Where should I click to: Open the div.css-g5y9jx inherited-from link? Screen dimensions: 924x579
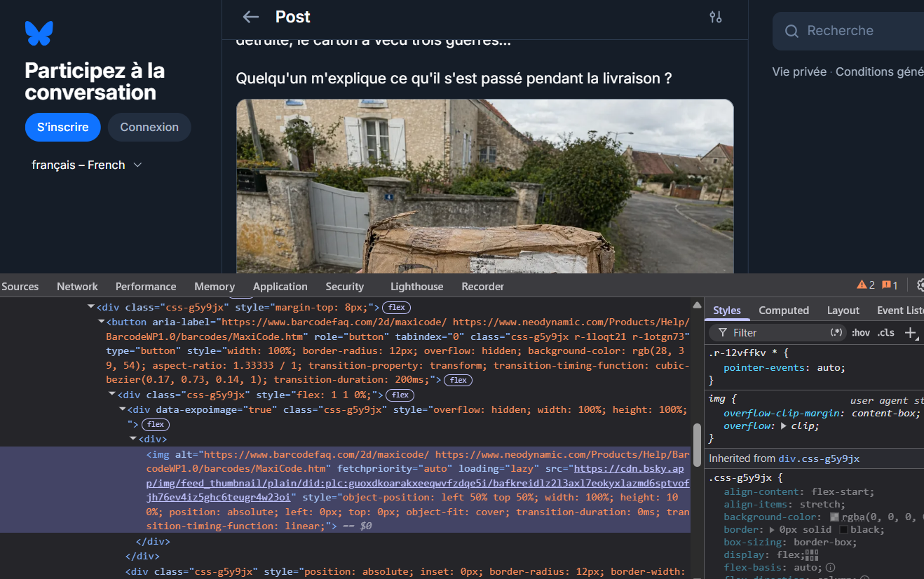tap(819, 458)
